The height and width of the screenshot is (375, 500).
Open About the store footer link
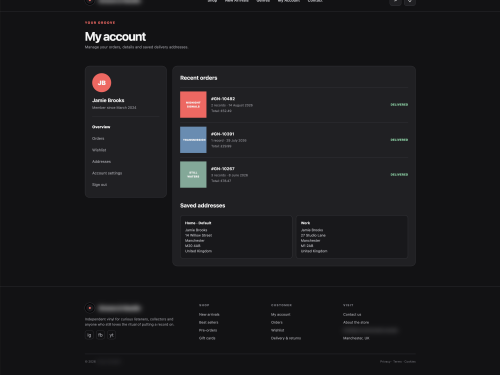point(356,322)
